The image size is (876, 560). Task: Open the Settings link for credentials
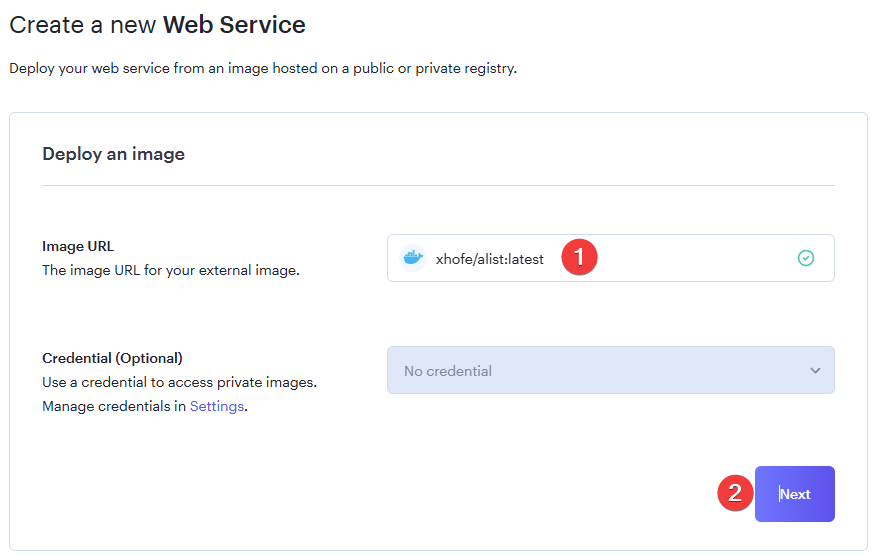(217, 406)
